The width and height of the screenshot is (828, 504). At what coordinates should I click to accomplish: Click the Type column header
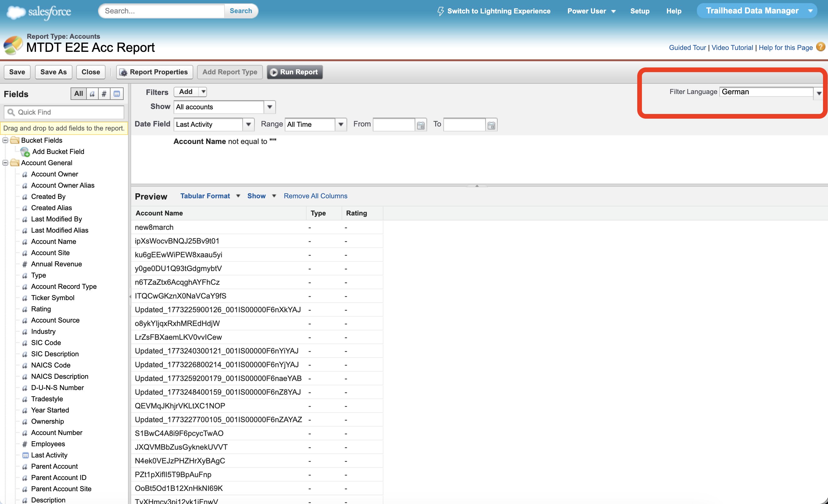click(x=324, y=213)
